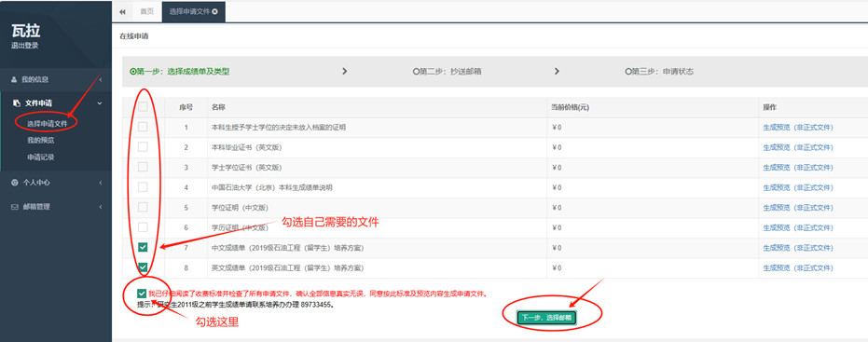Click the 第二步 抄送邮箱 step circle icon
This screenshot has height=342, width=868.
(x=416, y=72)
